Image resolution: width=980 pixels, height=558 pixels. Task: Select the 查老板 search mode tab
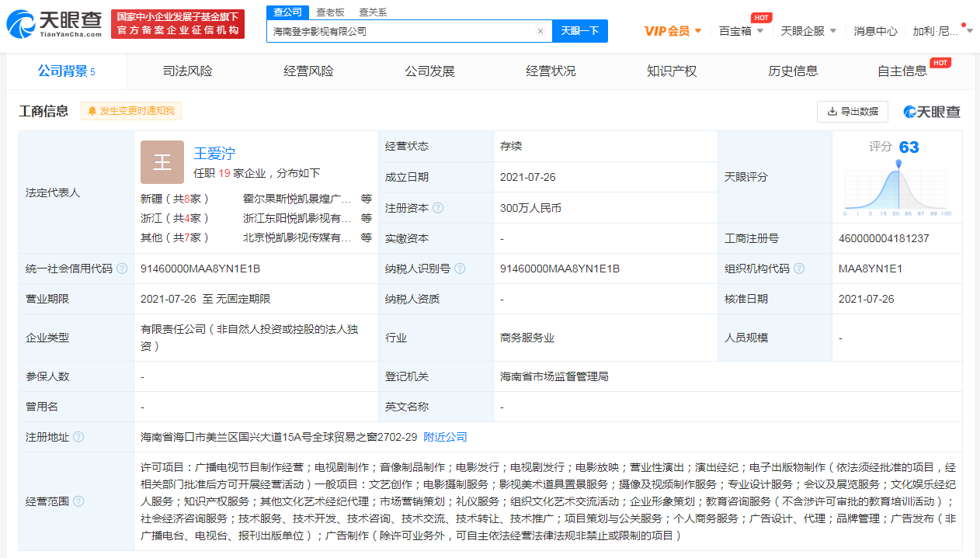[330, 12]
